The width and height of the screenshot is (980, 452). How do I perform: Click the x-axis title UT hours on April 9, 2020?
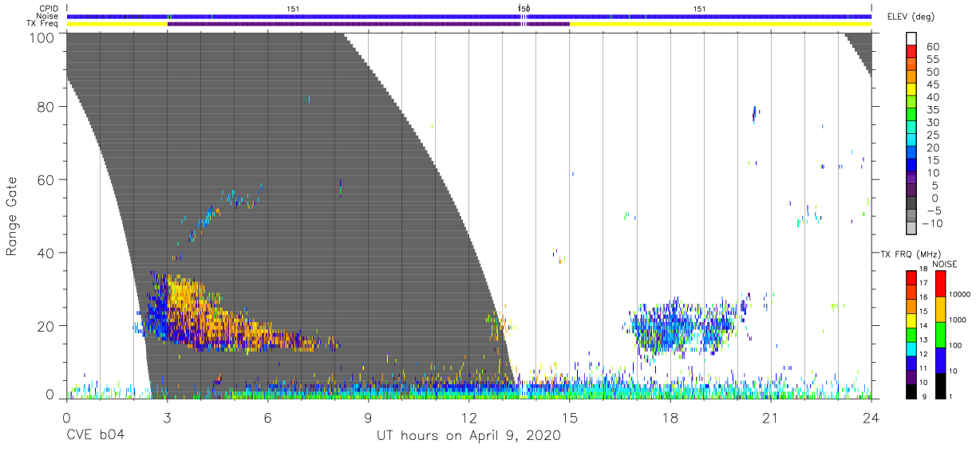[x=468, y=436]
